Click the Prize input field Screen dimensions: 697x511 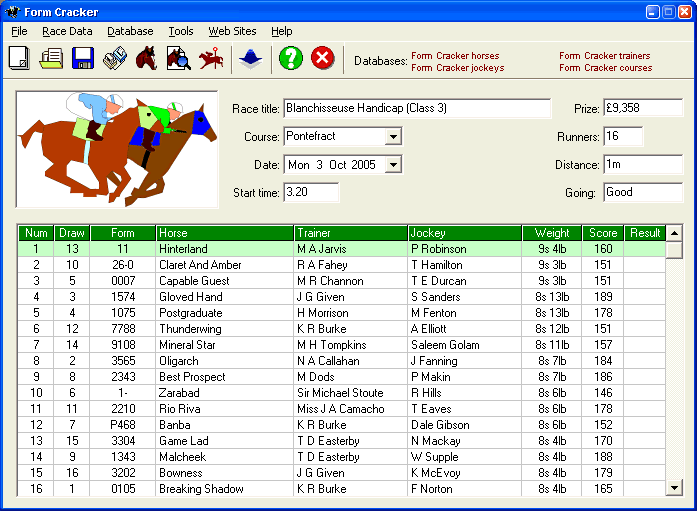pyautogui.click(x=643, y=108)
